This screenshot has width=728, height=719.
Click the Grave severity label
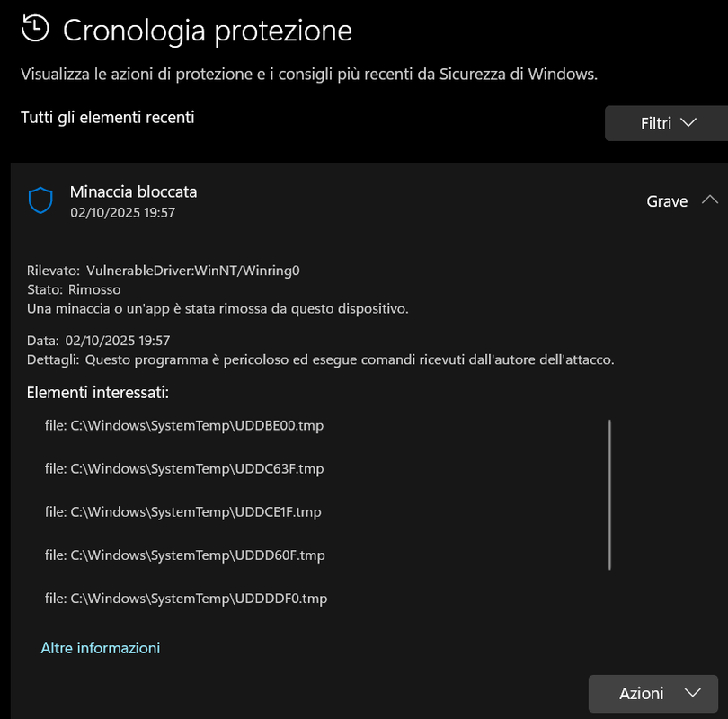click(x=667, y=201)
